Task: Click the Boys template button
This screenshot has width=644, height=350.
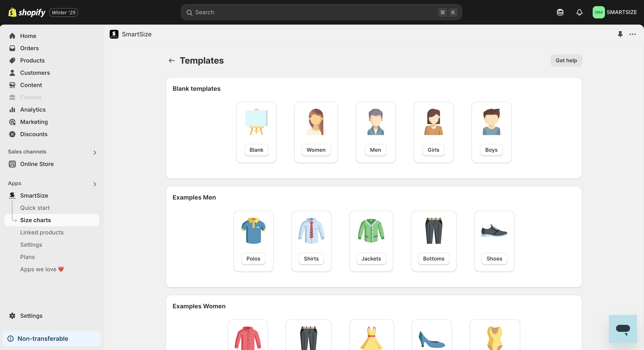Action: (x=491, y=150)
